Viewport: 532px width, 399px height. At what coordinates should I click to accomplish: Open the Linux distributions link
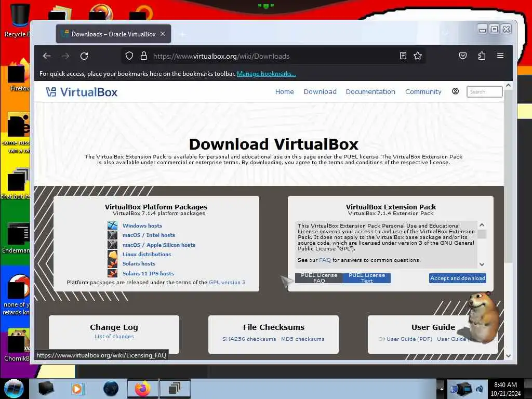click(x=147, y=254)
